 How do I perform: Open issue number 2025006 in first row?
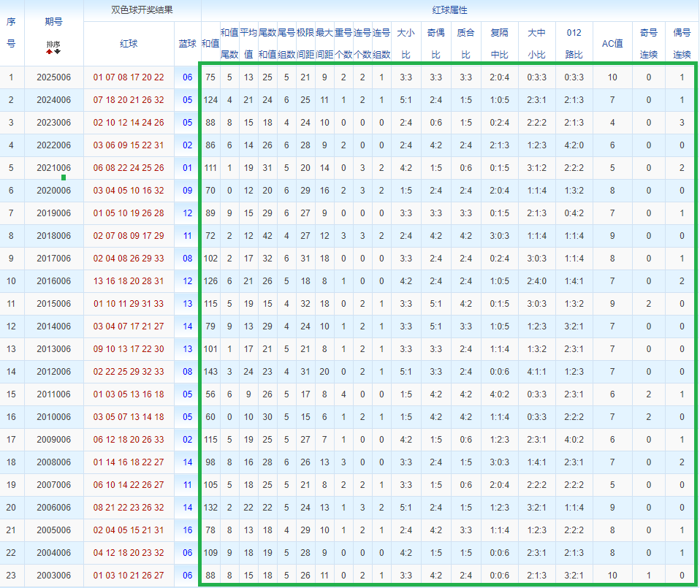[x=54, y=77]
